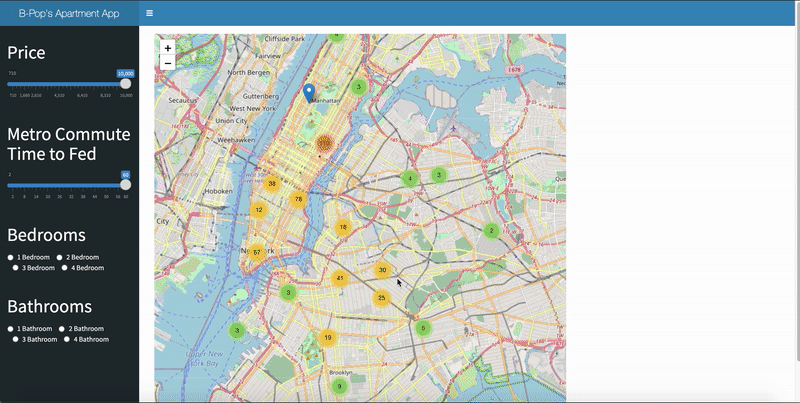Click the B-Pop's Apartment App title
The height and width of the screenshot is (403, 800).
[x=69, y=13]
